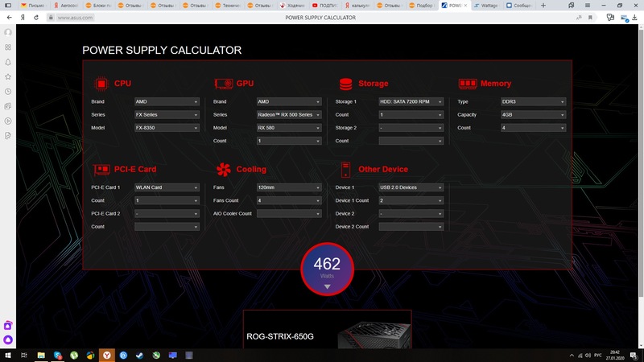Click the 462 Watts result circle
Screen dimensions: 644x362
[x=327, y=269]
